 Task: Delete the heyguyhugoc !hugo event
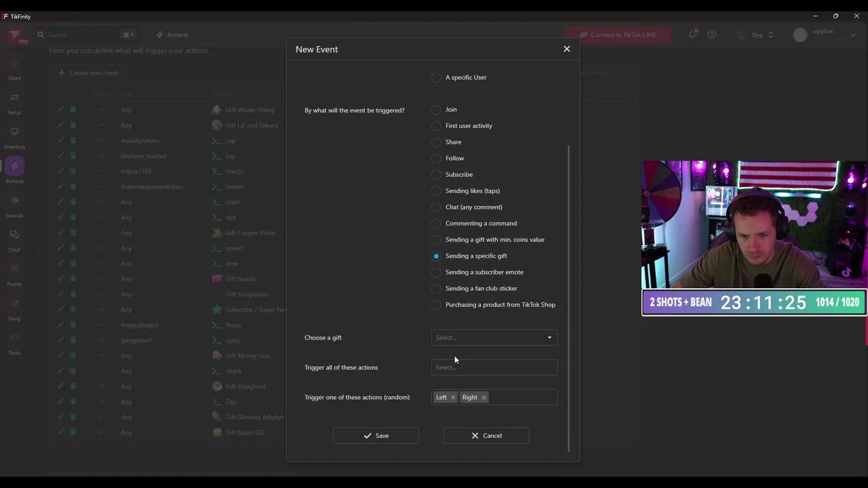73,325
